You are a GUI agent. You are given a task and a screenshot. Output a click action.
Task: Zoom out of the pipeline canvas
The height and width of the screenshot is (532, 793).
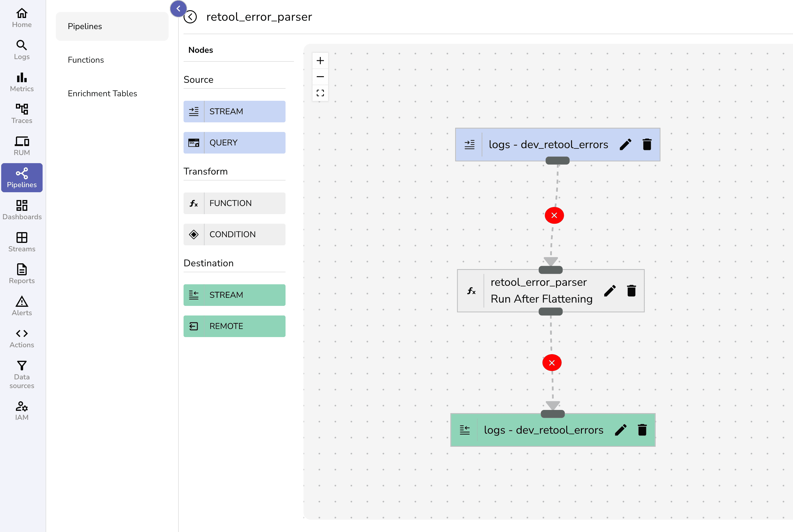320,77
